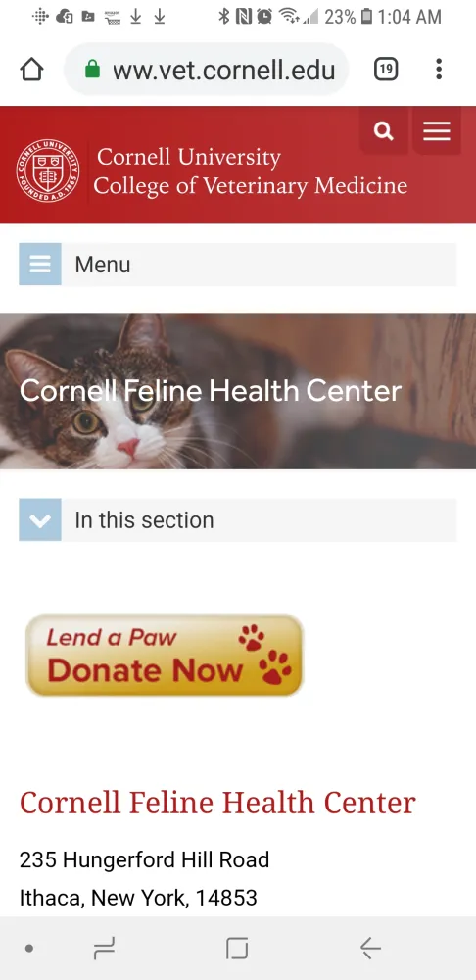Expand the In this section chevron
The height and width of the screenshot is (980, 476).
tap(40, 520)
